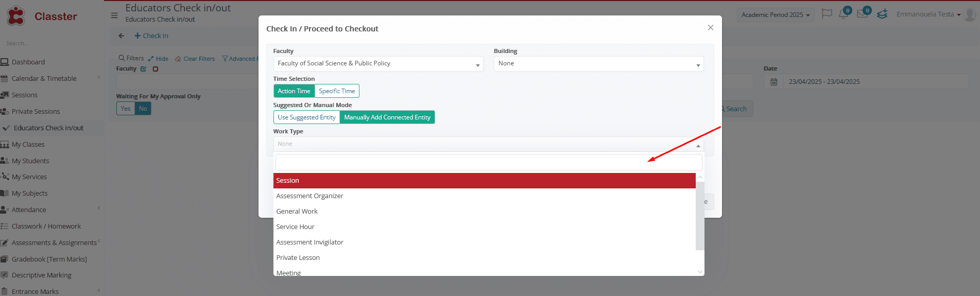Select Private Lesson option
The height and width of the screenshot is (296, 980).
pos(485,258)
